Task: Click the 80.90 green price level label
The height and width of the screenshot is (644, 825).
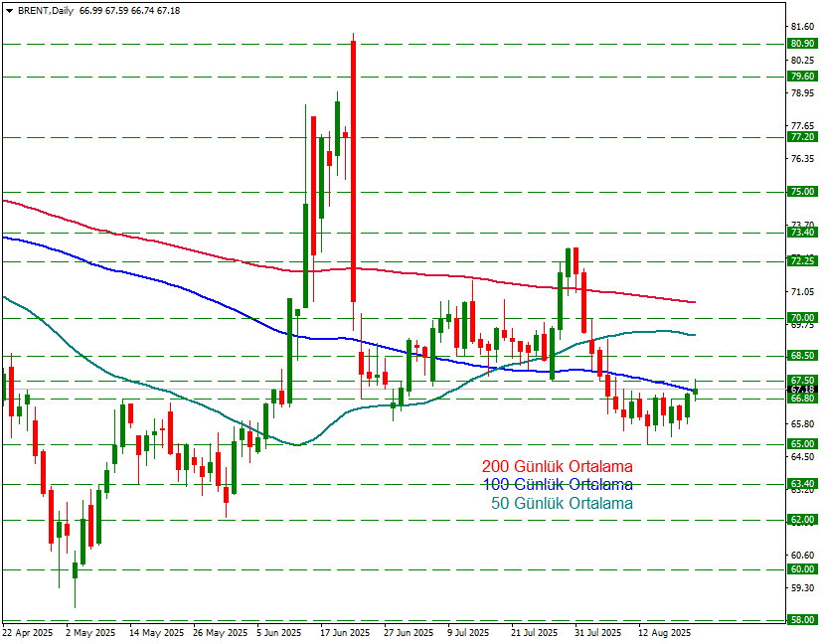Action: [x=803, y=44]
